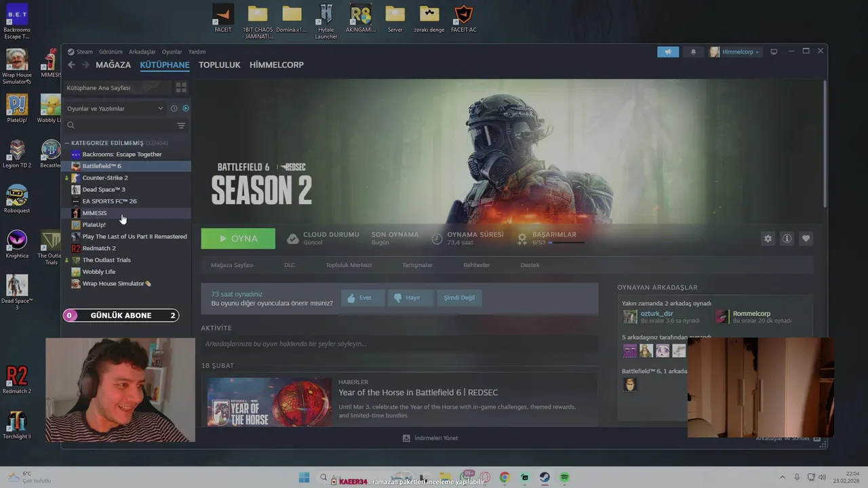Open the TOPLULUK tab
Screen dimensions: 868x488
220,65
